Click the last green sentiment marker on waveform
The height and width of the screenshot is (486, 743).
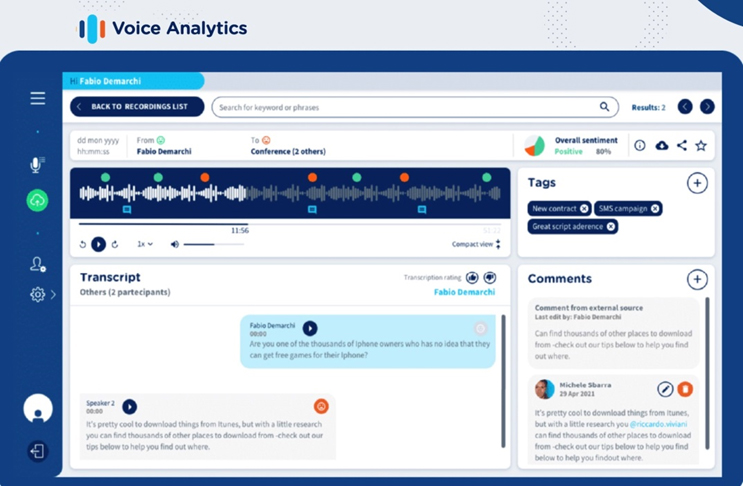(487, 177)
